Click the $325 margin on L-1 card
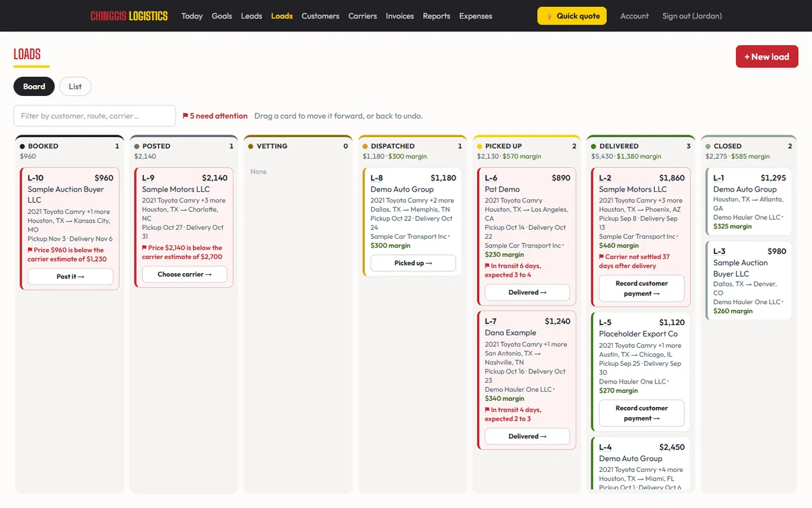The height and width of the screenshot is (508, 812). (733, 226)
